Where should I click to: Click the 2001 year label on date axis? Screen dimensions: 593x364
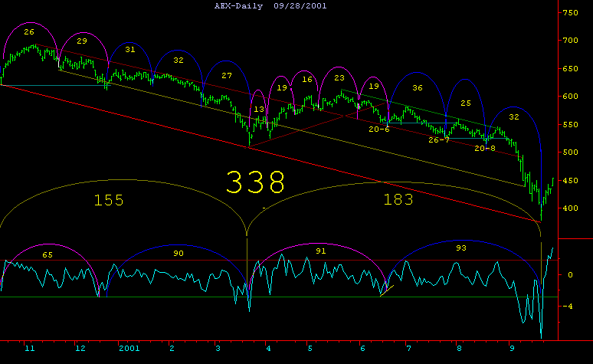pyautogui.click(x=129, y=349)
